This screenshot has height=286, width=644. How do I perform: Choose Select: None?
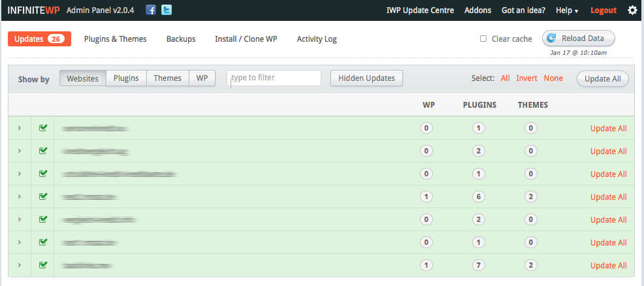553,78
